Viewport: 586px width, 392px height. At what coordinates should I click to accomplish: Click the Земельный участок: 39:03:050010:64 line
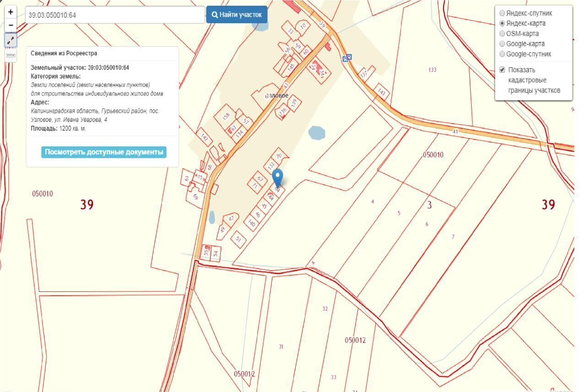tap(80, 68)
